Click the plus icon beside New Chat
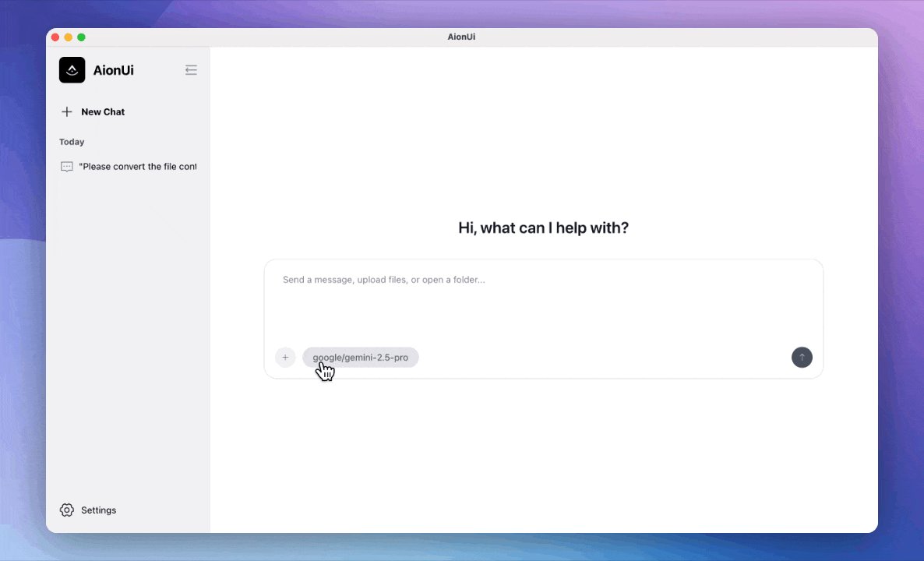 pos(67,112)
